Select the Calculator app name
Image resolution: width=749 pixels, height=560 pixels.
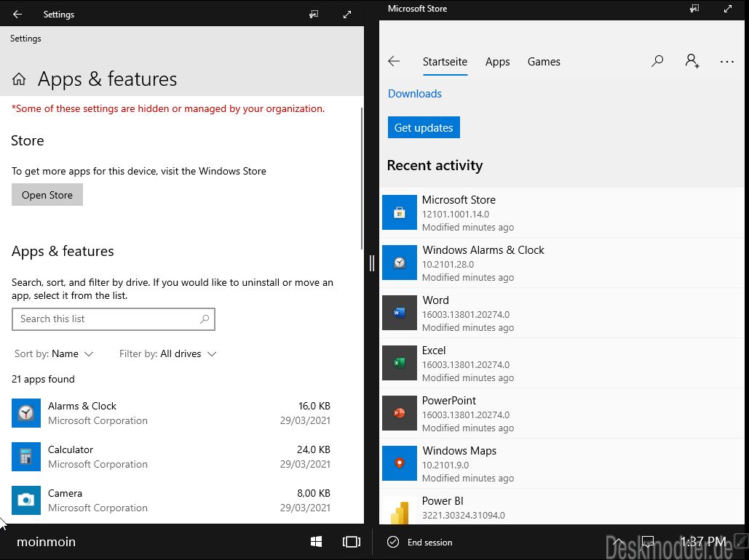(71, 449)
